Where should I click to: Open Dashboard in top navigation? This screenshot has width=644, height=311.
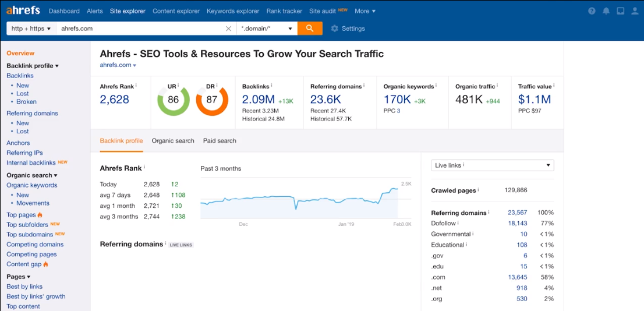pyautogui.click(x=64, y=11)
